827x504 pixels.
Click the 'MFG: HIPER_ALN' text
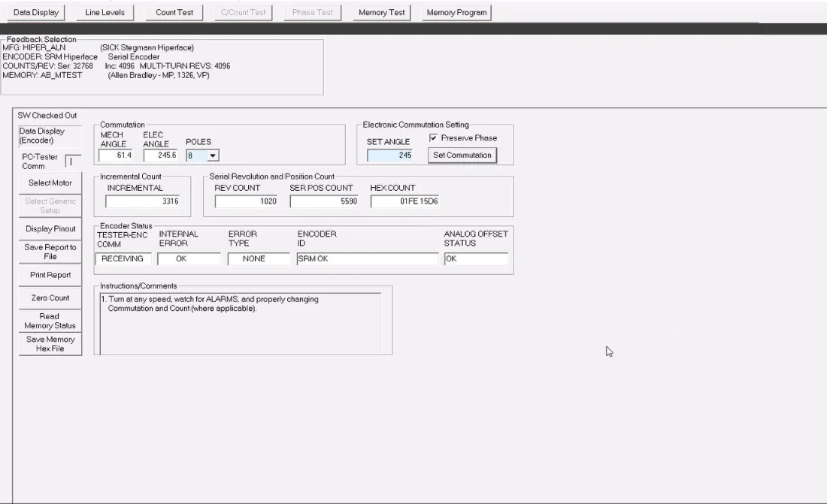[35, 47]
